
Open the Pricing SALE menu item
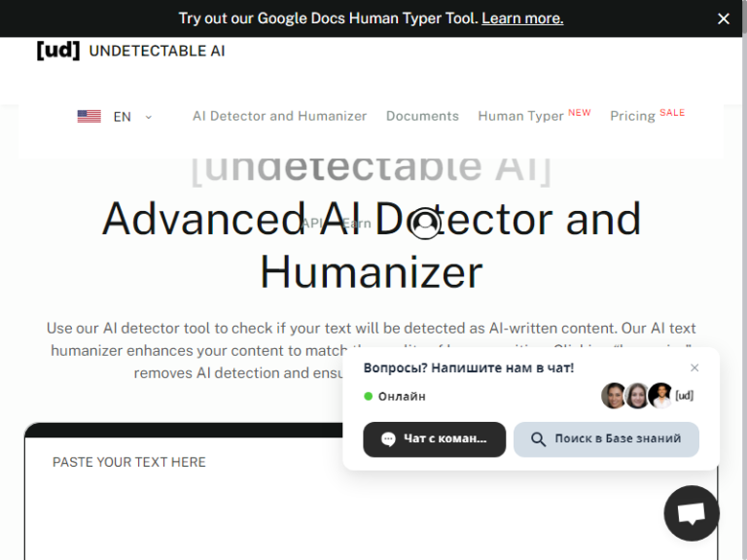click(x=647, y=116)
